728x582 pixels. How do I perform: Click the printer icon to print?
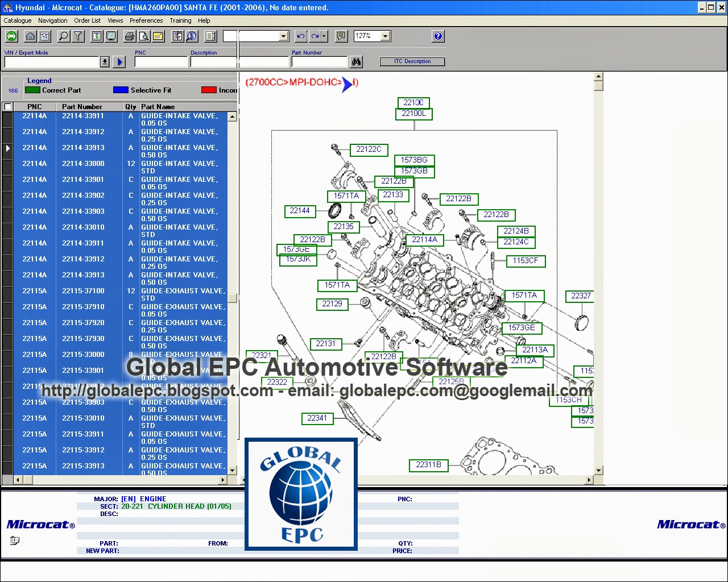(x=129, y=36)
